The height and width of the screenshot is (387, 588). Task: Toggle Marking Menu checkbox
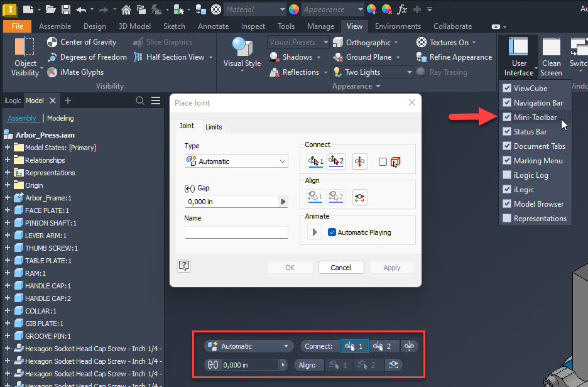click(x=506, y=160)
